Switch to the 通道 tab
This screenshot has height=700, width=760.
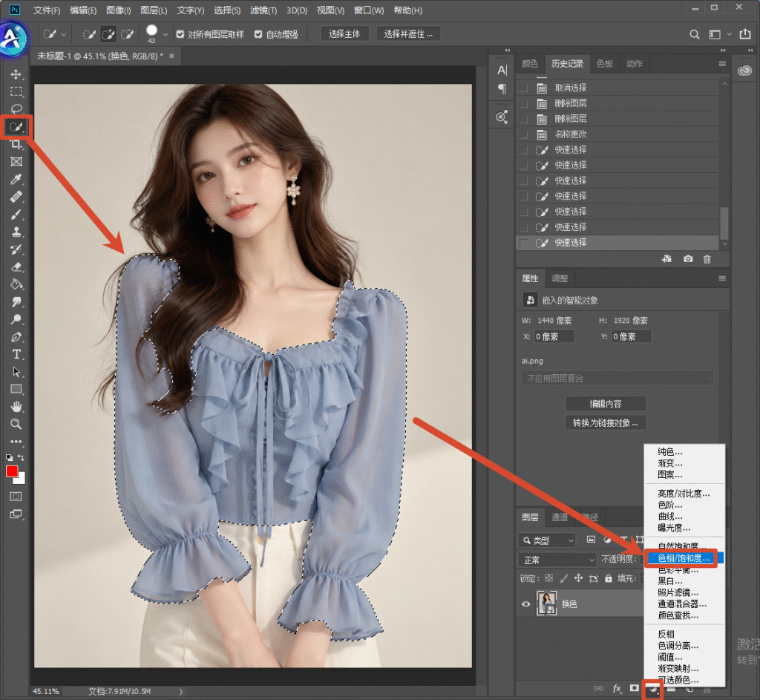pyautogui.click(x=560, y=517)
